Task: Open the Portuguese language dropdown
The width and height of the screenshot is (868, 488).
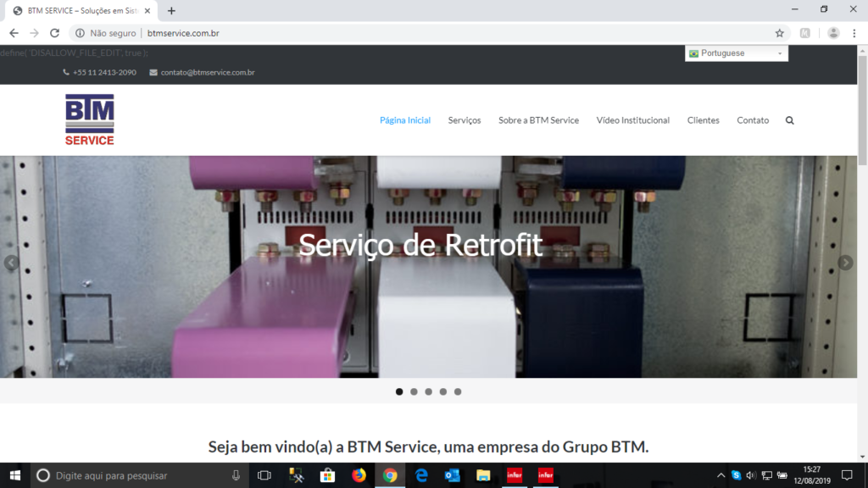Action: pos(736,53)
